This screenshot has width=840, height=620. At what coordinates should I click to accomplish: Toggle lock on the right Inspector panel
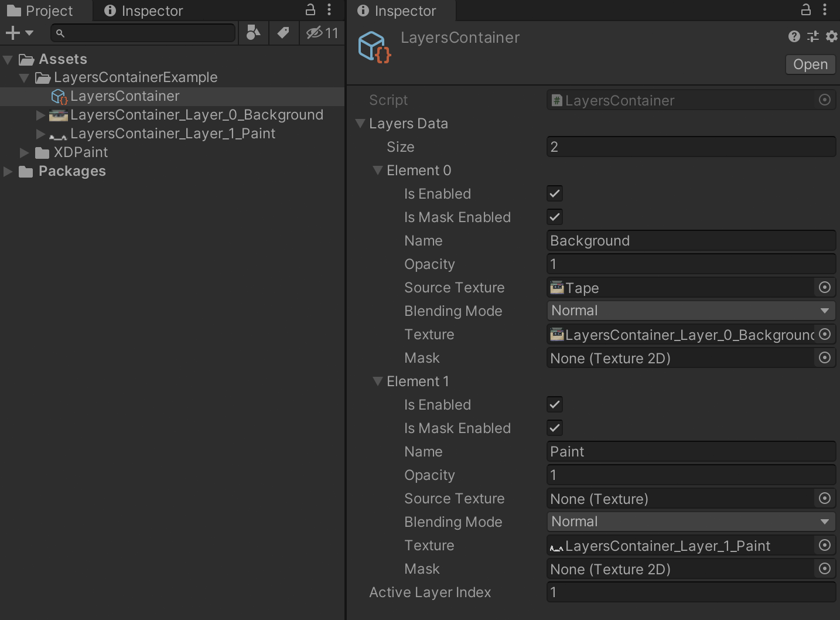[x=806, y=10]
